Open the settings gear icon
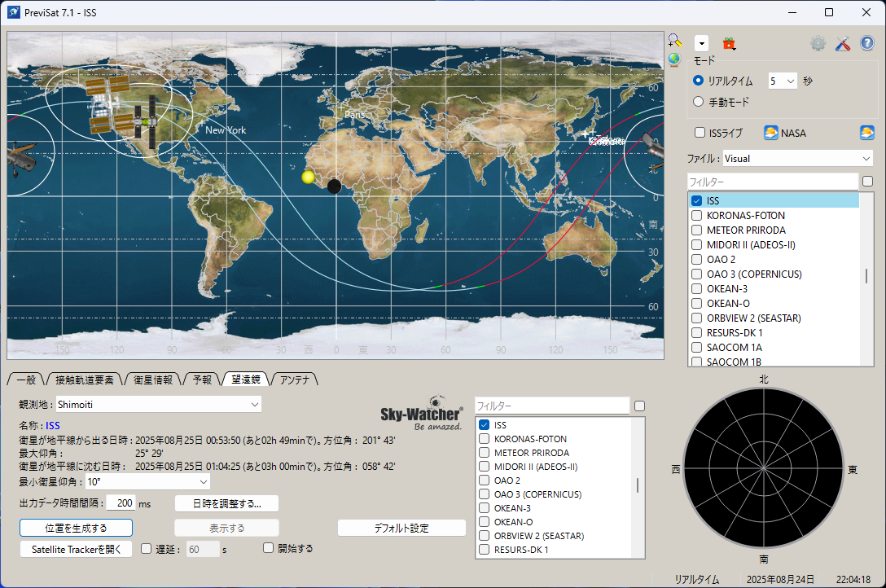886x588 pixels. point(818,43)
